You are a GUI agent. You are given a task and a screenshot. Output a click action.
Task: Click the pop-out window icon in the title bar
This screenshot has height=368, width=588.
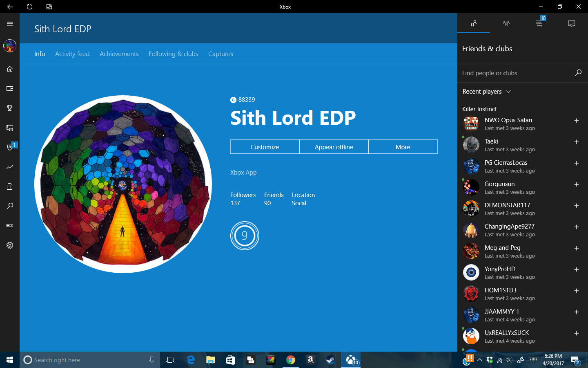click(49, 7)
